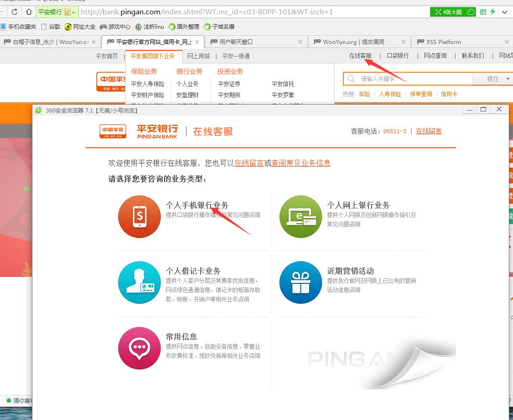The width and height of the screenshot is (513, 420).
Task: Open 联系我们 link
Action: coord(473,56)
